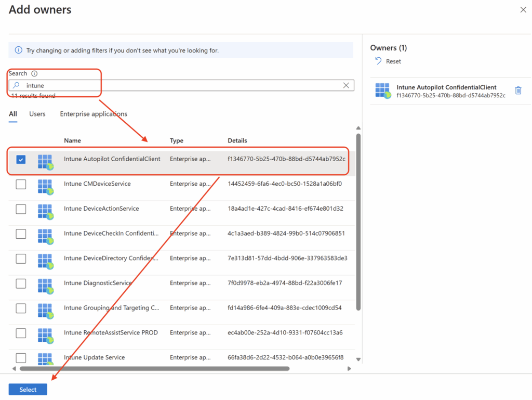Enable the Intune Update Service checkbox
The image size is (532, 400).
[x=21, y=357]
